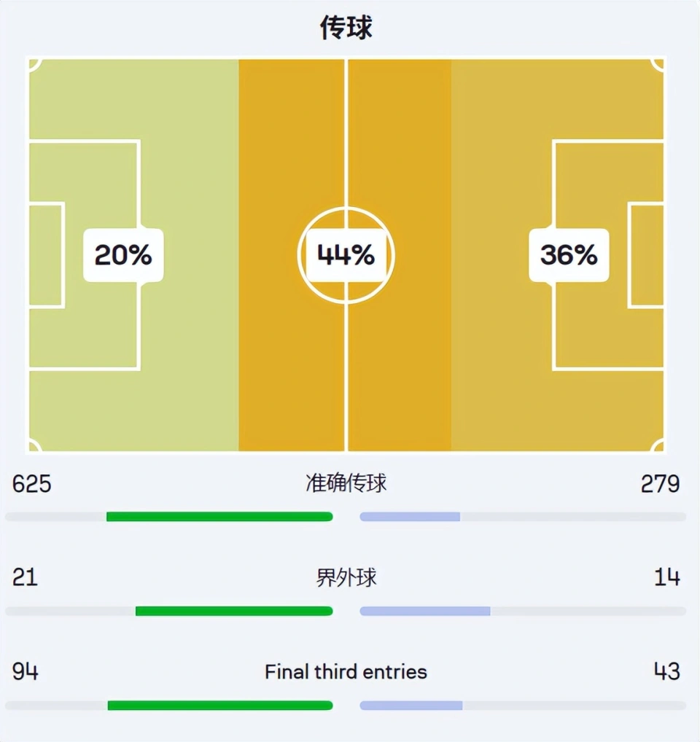Click the green final third entries bar
700x742 pixels.
[220, 706]
